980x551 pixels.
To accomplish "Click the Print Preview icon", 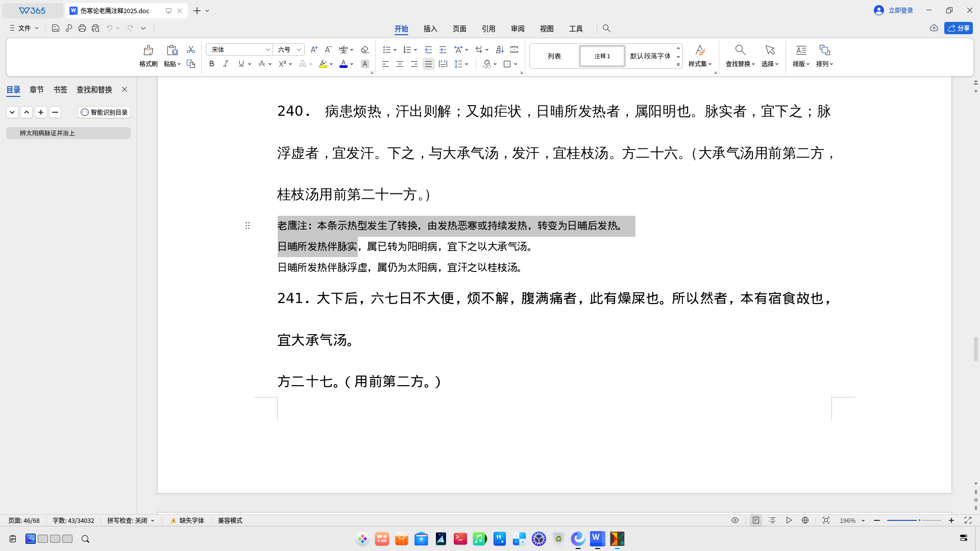I will point(95,28).
